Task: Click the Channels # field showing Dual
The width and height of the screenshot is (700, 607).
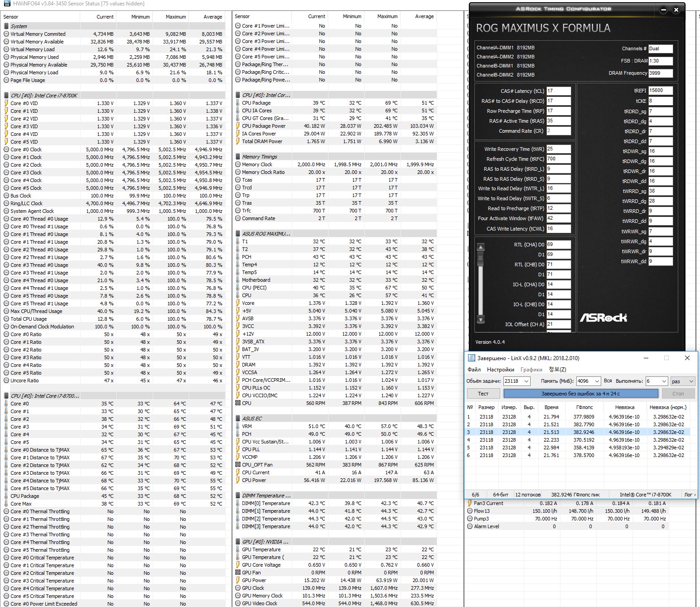Action: (661, 48)
